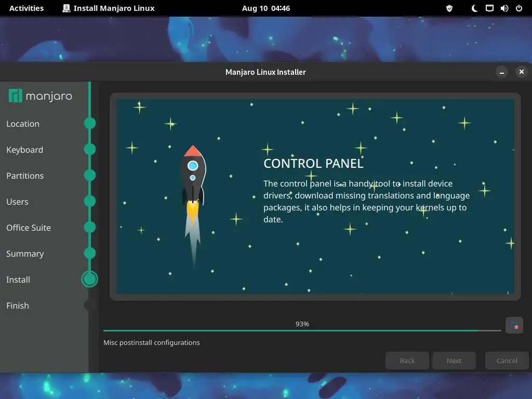Select the Keyboard step
Viewport: 532px width, 399px height.
(24, 150)
